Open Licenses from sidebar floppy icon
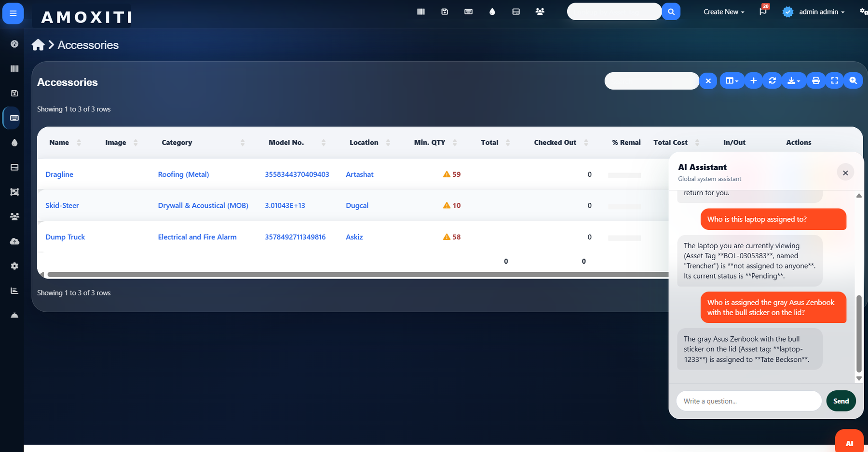Image resolution: width=868 pixels, height=452 pixels. tap(14, 93)
